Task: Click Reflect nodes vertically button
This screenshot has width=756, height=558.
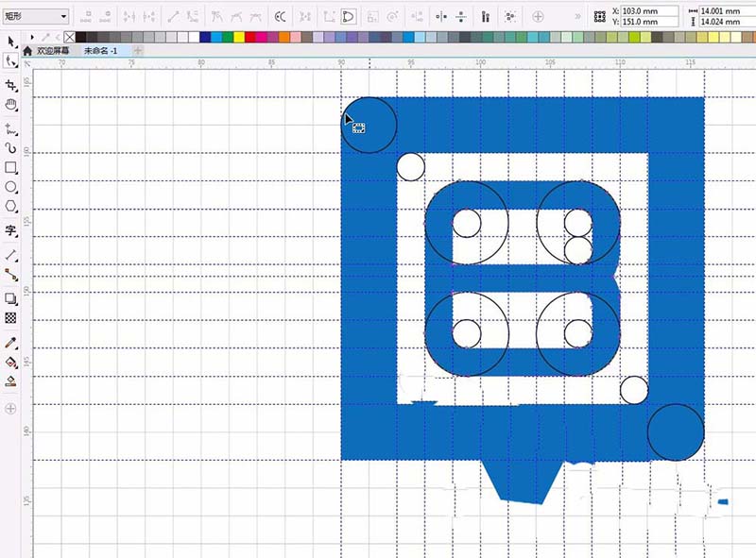Action: 461,17
